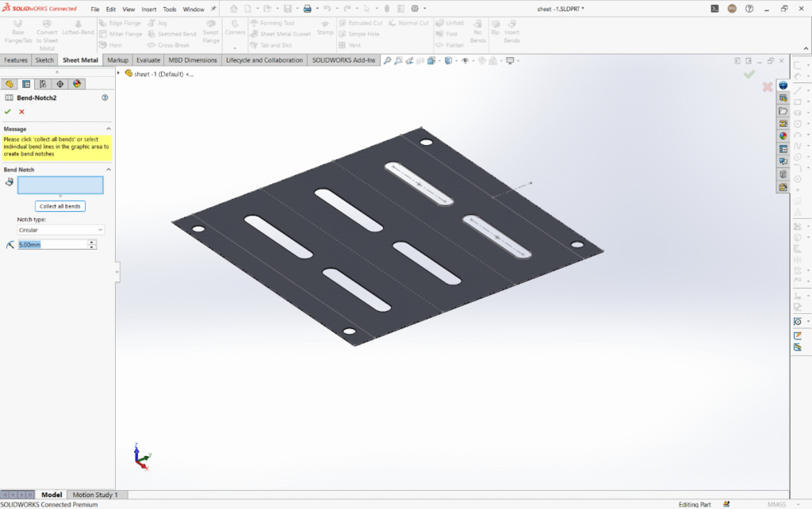Open the Insert menu
The height and width of the screenshot is (509, 812).
coord(148,10)
